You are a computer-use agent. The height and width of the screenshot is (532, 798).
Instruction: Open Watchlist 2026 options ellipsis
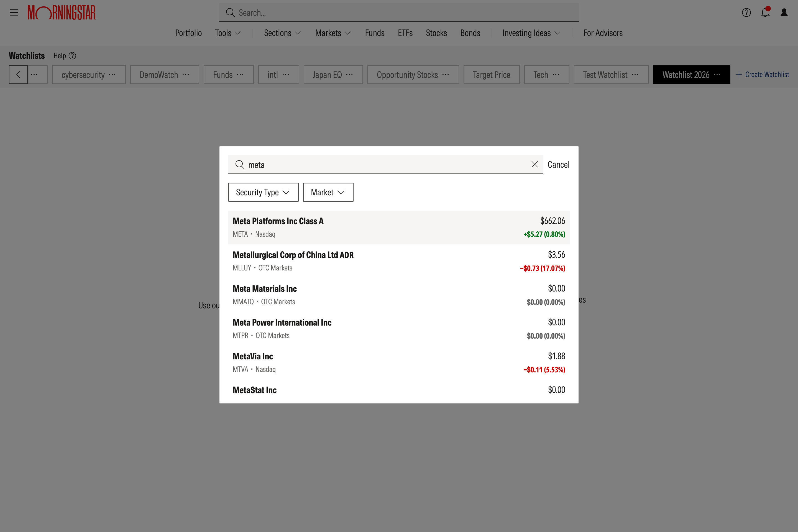[717, 75]
